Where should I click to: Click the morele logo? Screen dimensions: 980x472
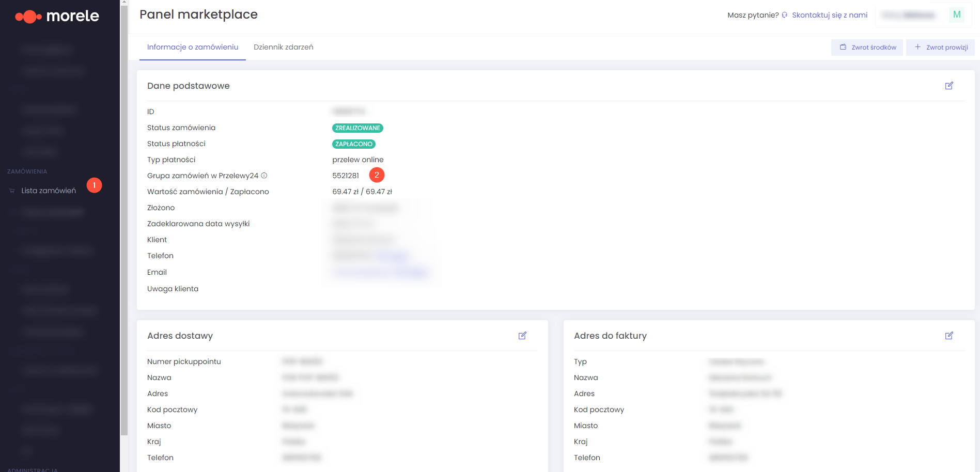(57, 16)
